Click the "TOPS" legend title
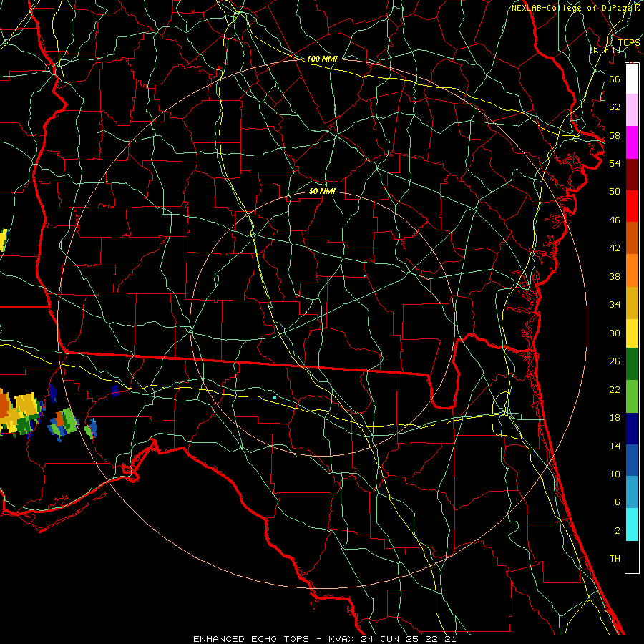 [629, 42]
